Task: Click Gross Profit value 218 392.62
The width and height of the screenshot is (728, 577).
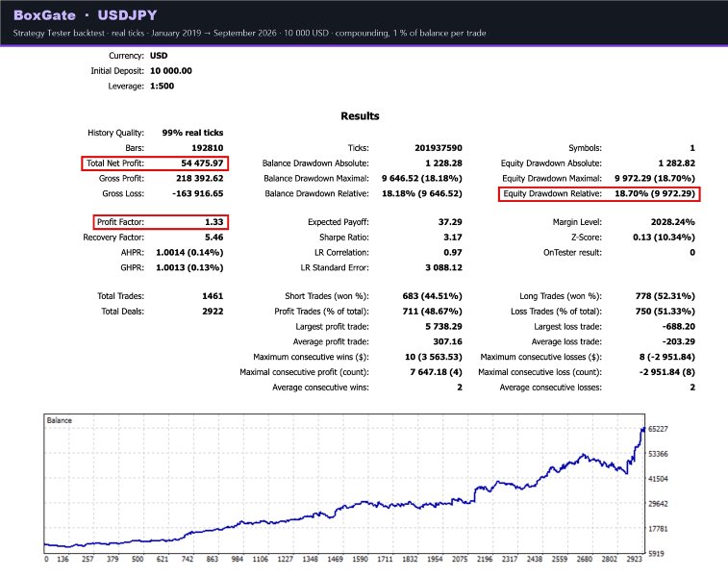Action: [200, 178]
